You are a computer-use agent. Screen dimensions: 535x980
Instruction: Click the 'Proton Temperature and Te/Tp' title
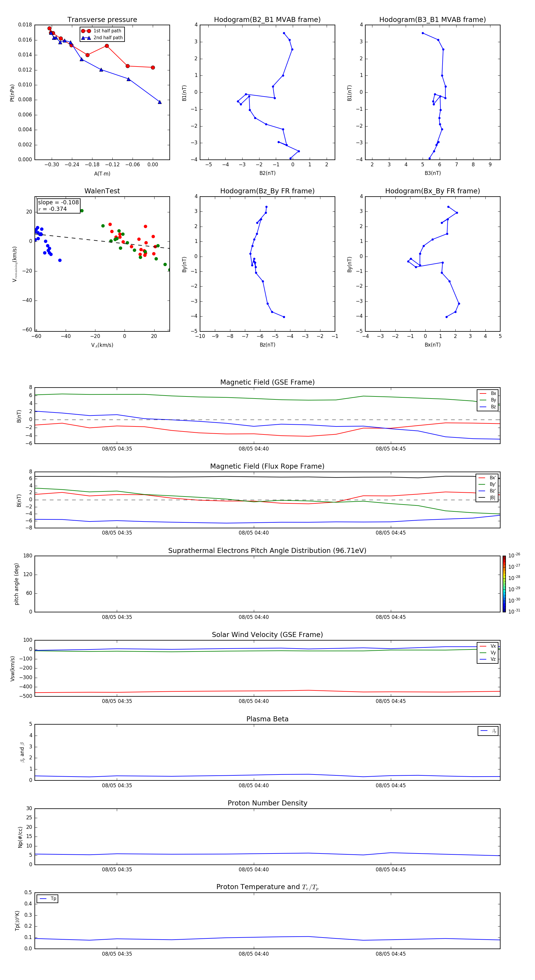coord(267,887)
